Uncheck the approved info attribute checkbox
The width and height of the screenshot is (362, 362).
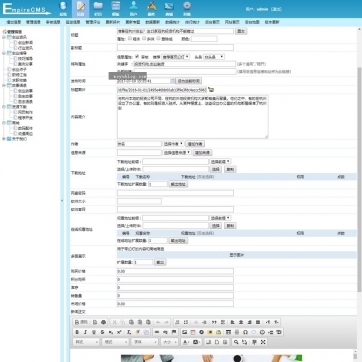click(x=137, y=57)
